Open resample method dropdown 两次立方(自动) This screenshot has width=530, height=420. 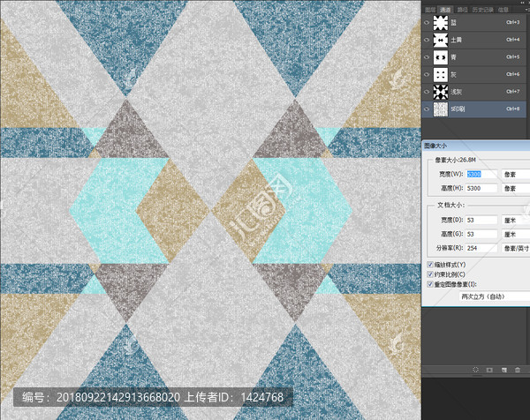(495, 296)
